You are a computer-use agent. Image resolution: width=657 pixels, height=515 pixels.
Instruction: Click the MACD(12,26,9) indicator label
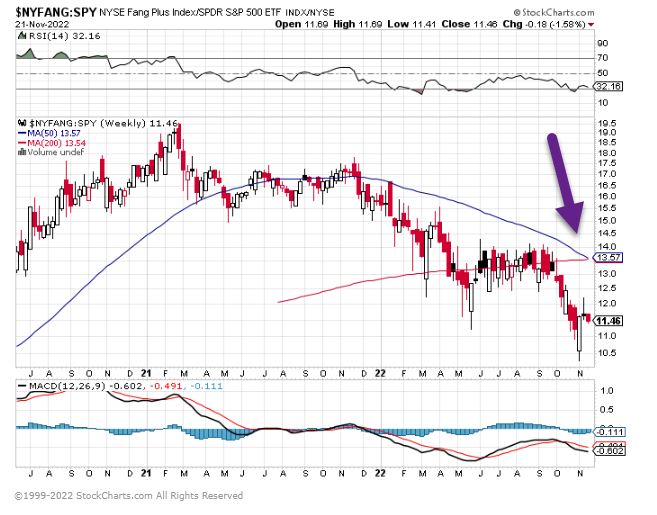tap(67, 386)
